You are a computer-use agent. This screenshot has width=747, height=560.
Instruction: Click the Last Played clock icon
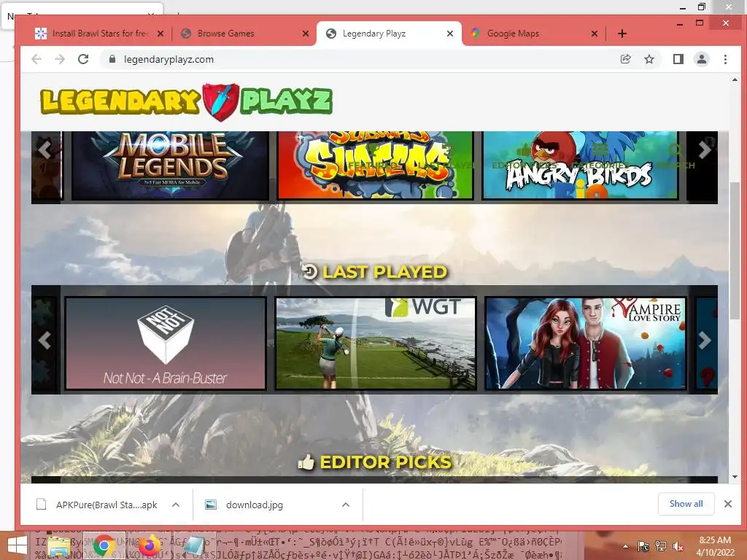pyautogui.click(x=309, y=271)
